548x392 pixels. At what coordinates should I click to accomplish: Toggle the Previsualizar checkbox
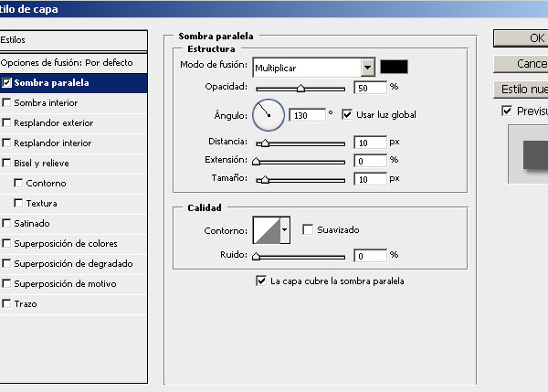coord(507,111)
